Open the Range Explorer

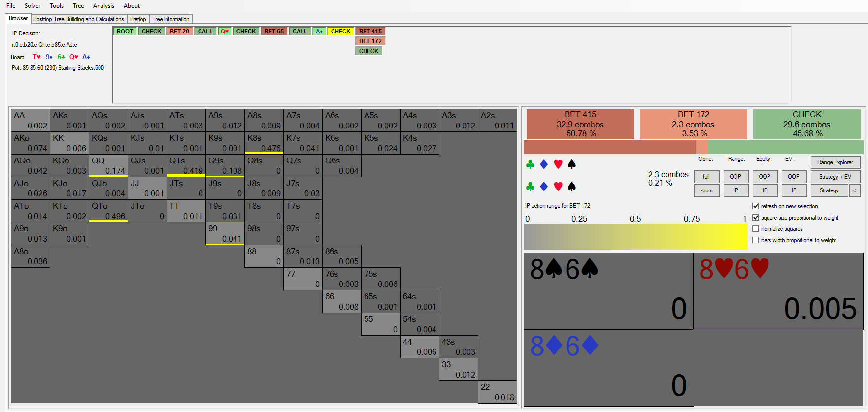[835, 162]
